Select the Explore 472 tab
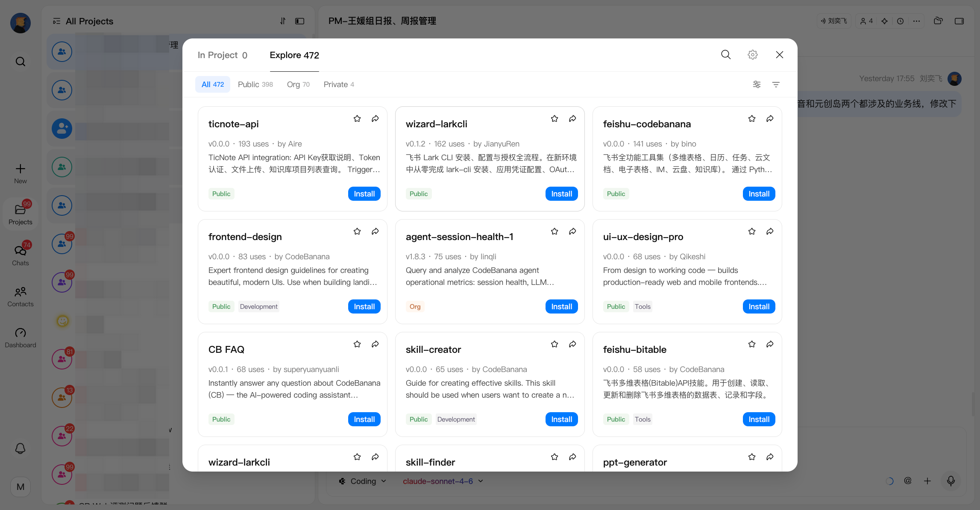This screenshot has width=980, height=510. pyautogui.click(x=294, y=55)
